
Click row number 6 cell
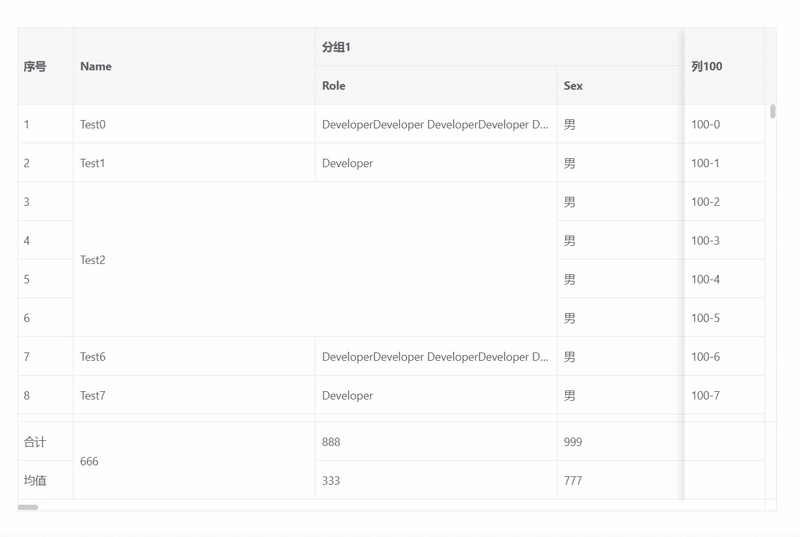[45, 318]
